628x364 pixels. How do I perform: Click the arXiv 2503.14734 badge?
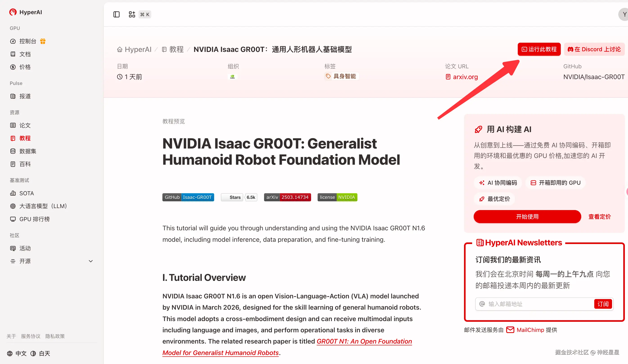(287, 197)
